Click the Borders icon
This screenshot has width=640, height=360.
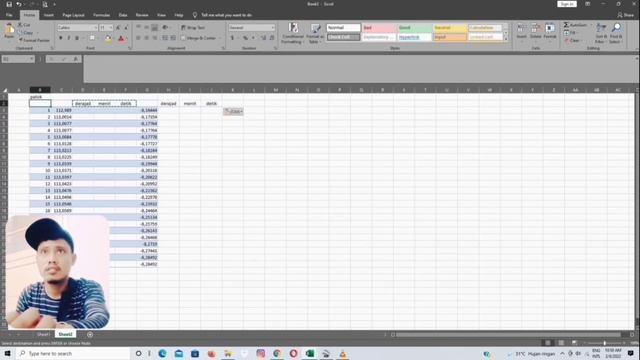92,38
